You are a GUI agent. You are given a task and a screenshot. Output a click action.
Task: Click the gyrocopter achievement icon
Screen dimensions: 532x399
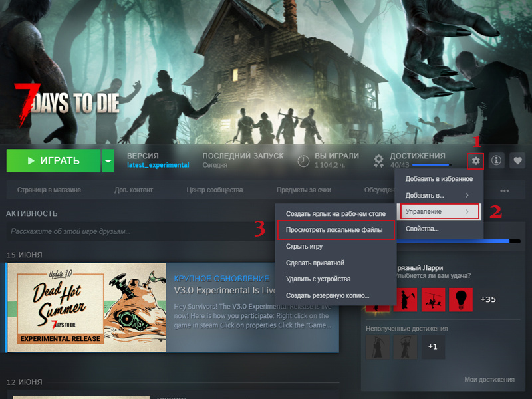tap(434, 300)
